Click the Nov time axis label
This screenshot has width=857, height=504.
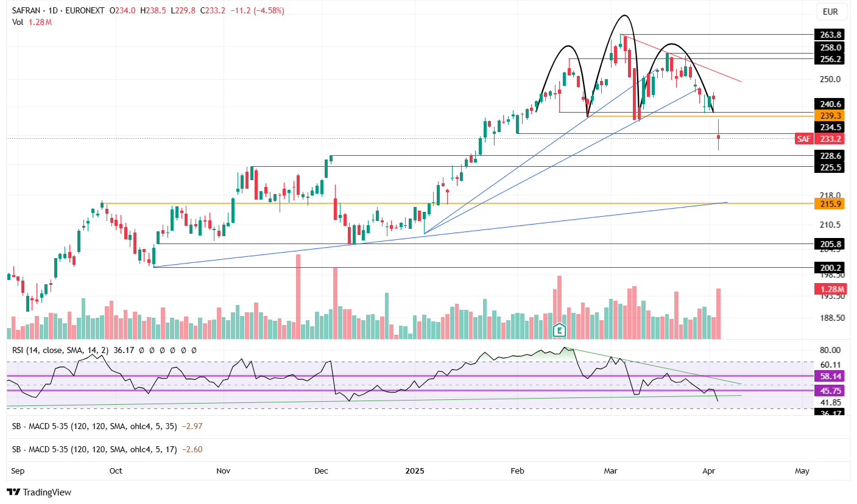click(224, 471)
